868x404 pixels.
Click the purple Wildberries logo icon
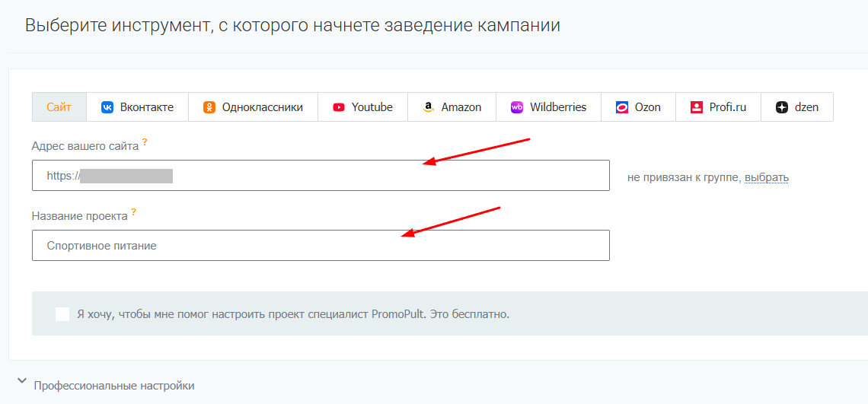tap(517, 107)
